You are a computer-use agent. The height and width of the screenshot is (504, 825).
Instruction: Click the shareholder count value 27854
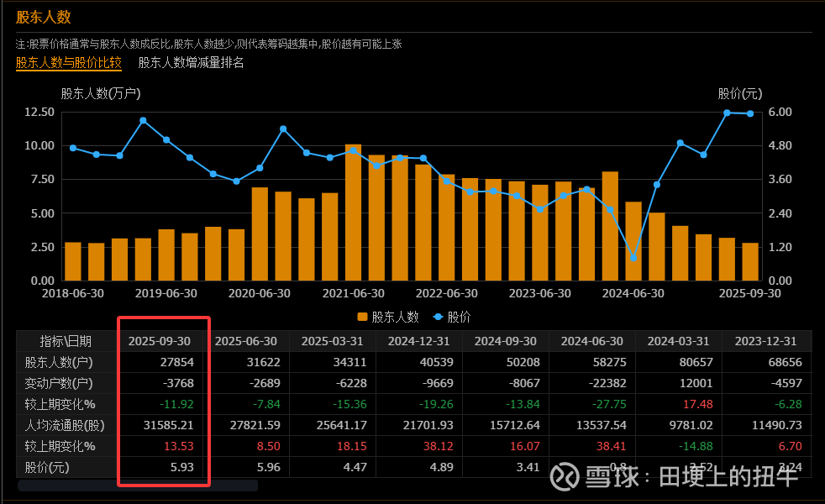[176, 362]
